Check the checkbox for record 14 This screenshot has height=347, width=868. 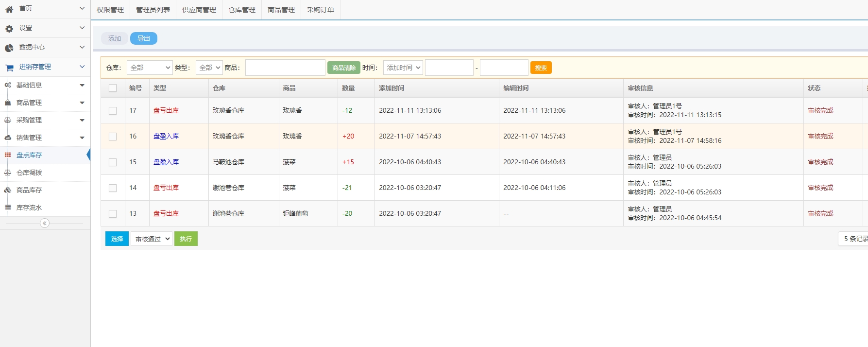point(113,188)
